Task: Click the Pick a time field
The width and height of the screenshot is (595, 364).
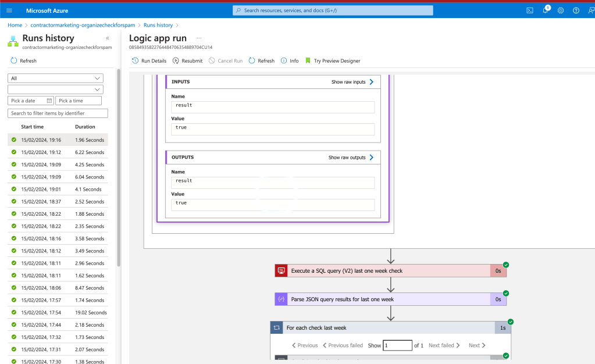Action: (79, 101)
